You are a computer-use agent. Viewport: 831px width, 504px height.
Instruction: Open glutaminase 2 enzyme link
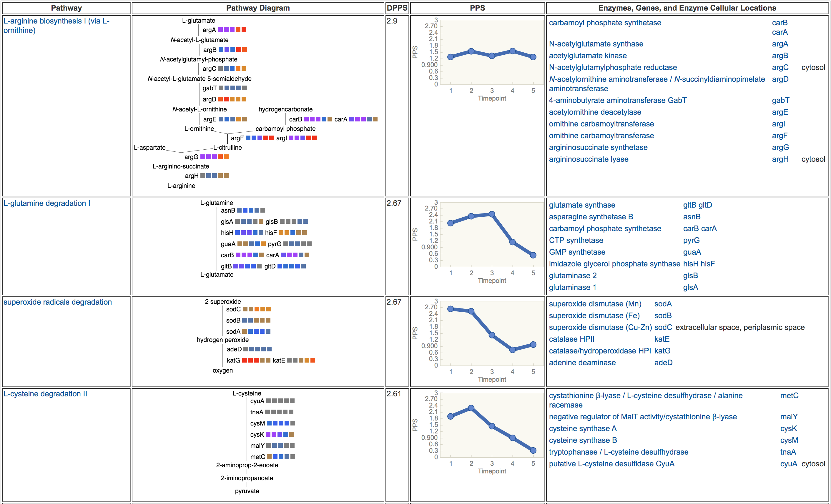tap(573, 276)
